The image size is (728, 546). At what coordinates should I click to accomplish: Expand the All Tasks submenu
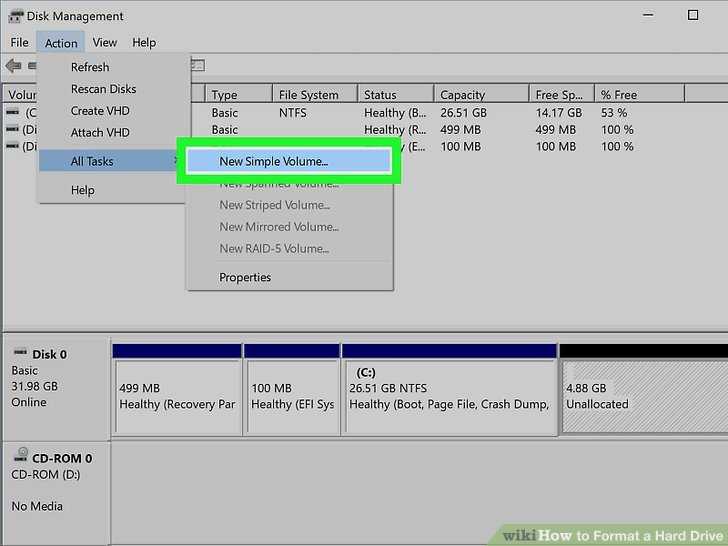(x=110, y=161)
